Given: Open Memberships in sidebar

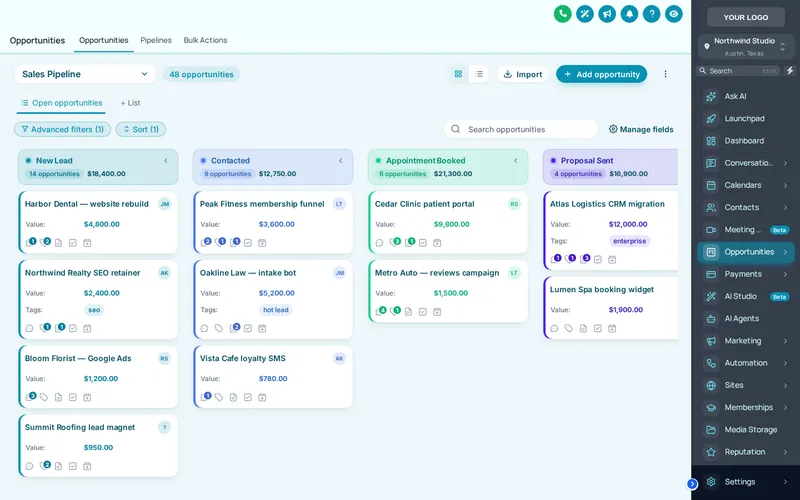Looking at the screenshot, I should 746,407.
